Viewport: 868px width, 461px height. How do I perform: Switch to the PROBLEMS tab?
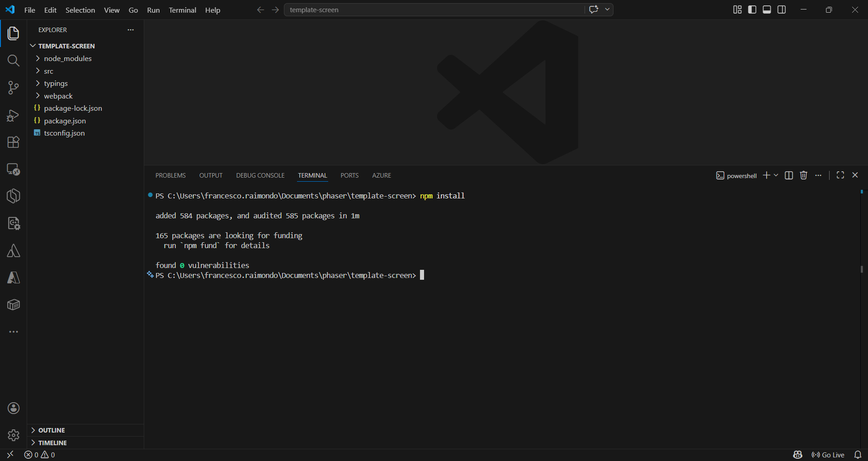170,175
